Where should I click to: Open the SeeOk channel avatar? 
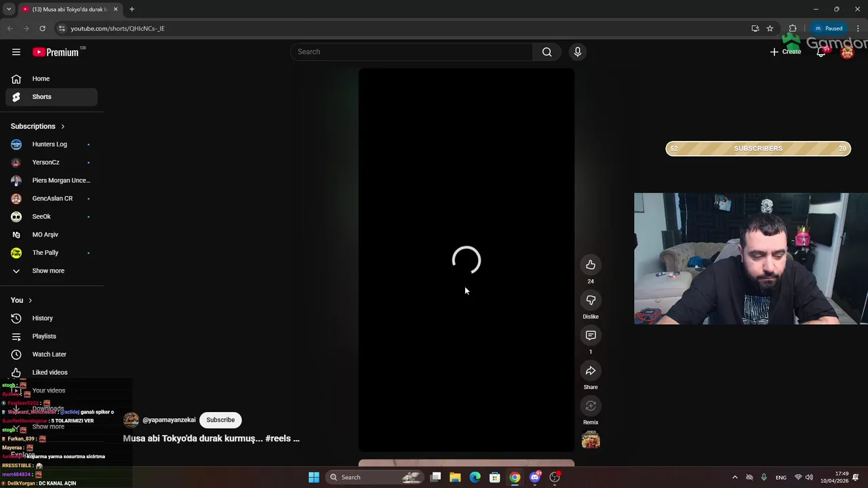pyautogui.click(x=16, y=217)
